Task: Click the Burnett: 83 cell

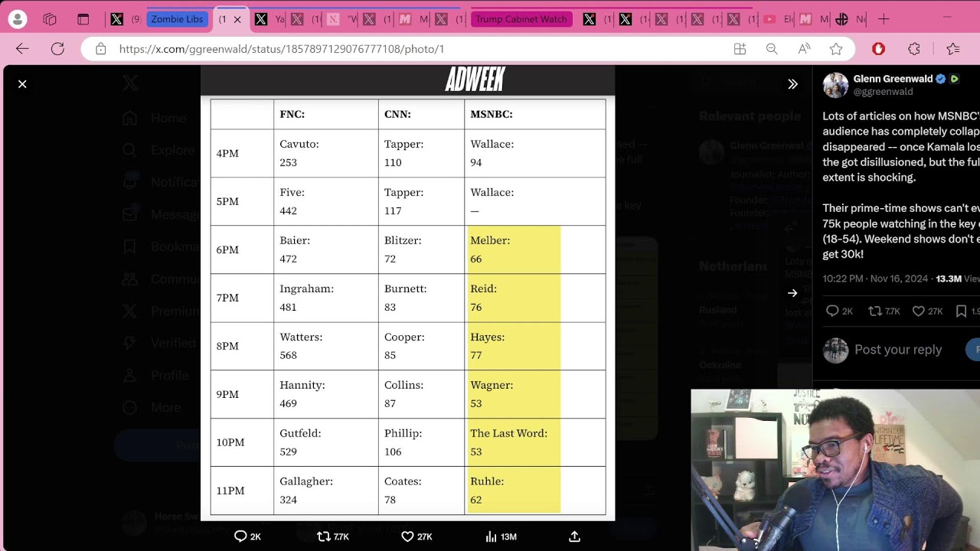Action: 421,298
